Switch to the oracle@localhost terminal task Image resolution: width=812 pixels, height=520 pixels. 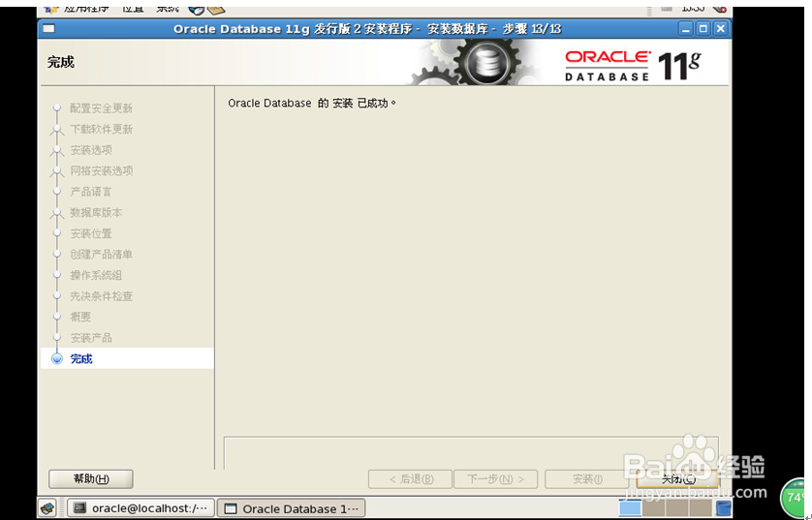141,508
